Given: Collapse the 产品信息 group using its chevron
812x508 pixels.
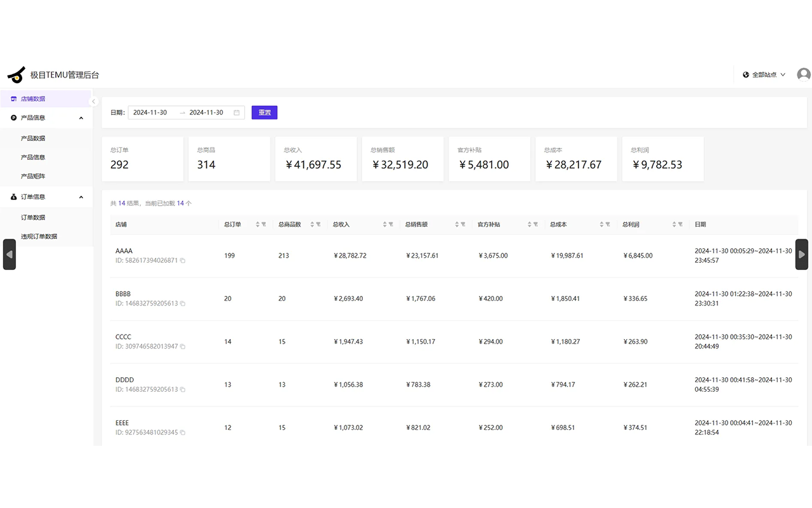Looking at the screenshot, I should click(81, 117).
